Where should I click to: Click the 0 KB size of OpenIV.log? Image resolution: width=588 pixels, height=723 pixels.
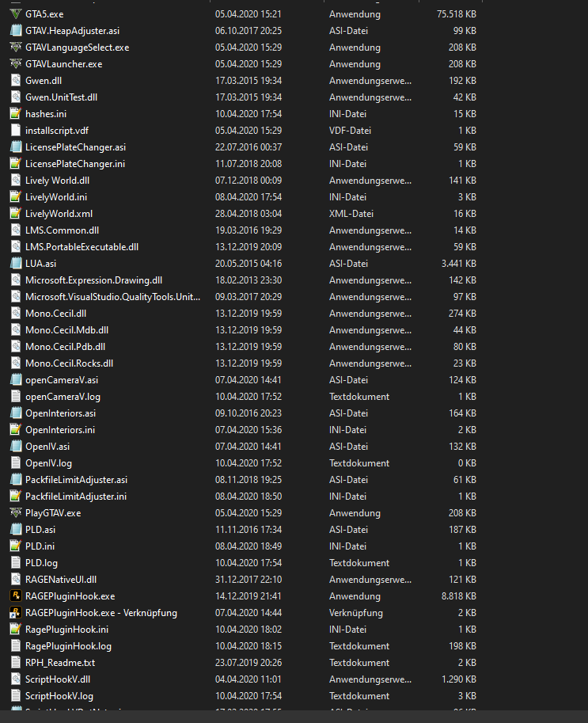[467, 463]
